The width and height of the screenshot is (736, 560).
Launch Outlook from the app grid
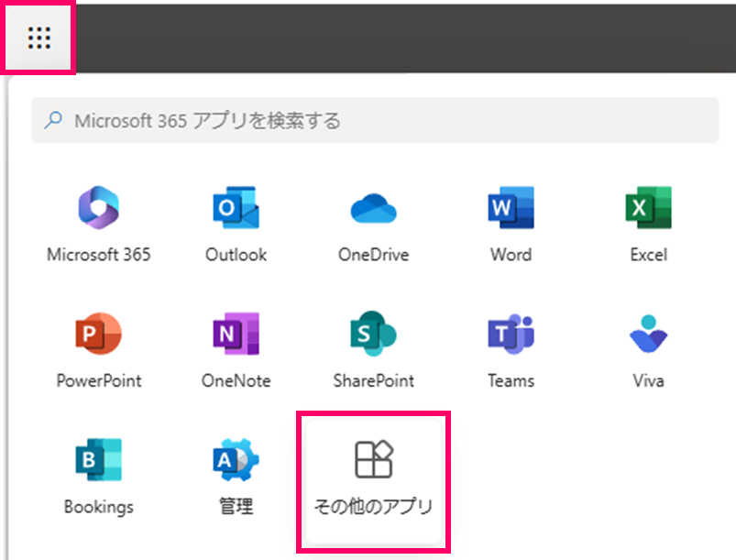(236, 207)
